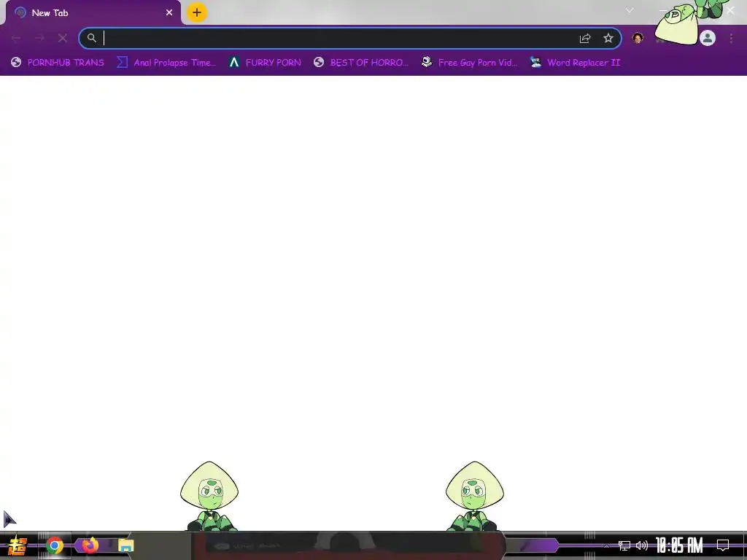Share this page via the share icon
The image size is (747, 560).
585,38
